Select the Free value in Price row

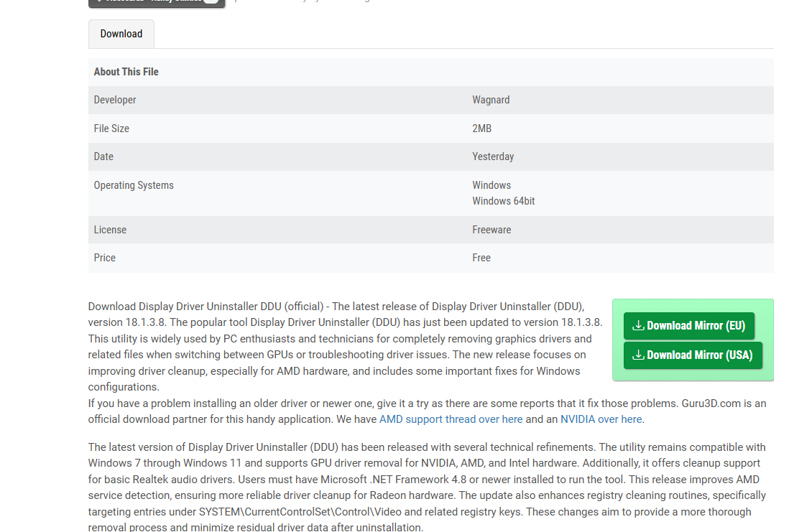481,258
